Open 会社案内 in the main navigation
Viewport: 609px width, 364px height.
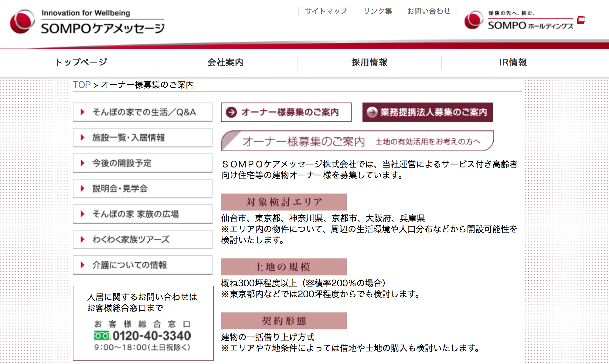click(x=225, y=62)
